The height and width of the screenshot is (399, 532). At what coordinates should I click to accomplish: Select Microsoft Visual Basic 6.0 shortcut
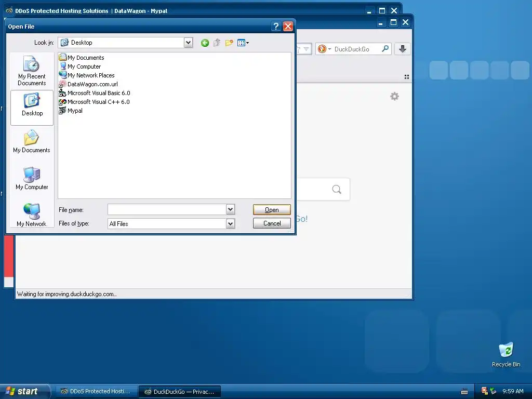click(x=95, y=92)
